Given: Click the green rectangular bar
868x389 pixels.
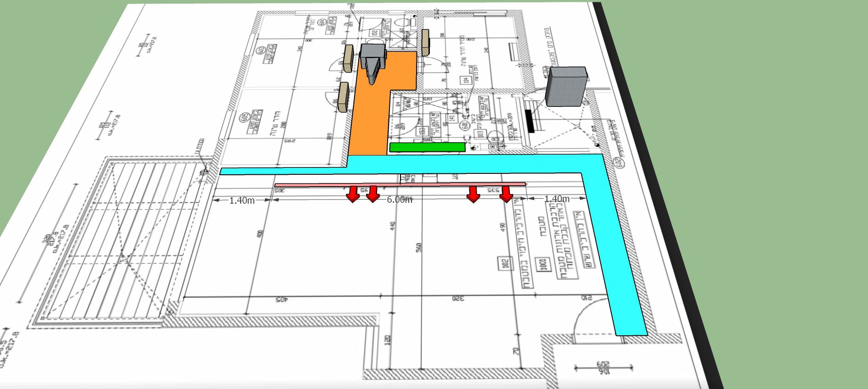Looking at the screenshot, I should 427,147.
